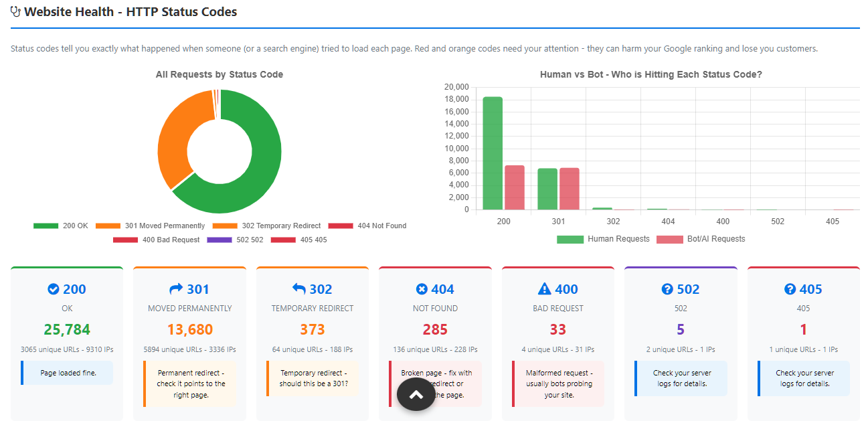Click '3065 unique URLs - 9310 IPs' text
This screenshot has height=427, width=868.
67,349
